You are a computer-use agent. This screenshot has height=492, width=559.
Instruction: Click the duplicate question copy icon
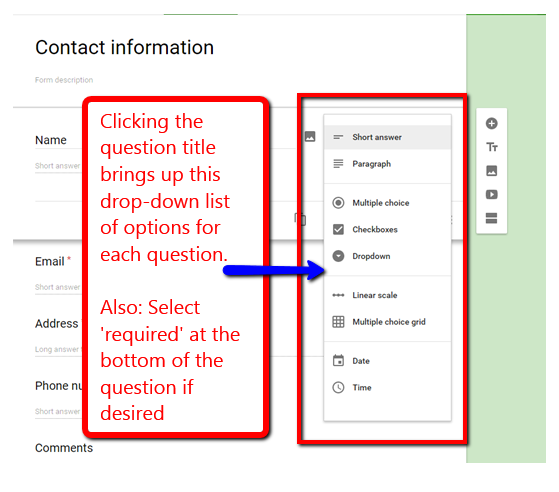300,219
